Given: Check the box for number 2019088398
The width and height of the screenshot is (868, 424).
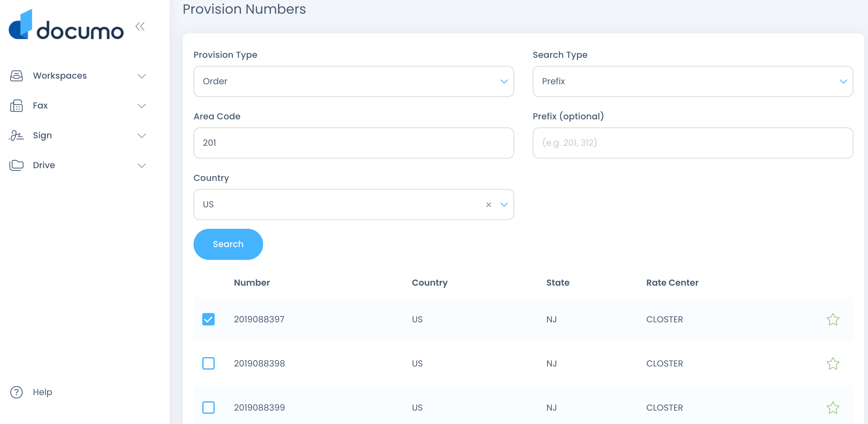Looking at the screenshot, I should pyautogui.click(x=208, y=363).
